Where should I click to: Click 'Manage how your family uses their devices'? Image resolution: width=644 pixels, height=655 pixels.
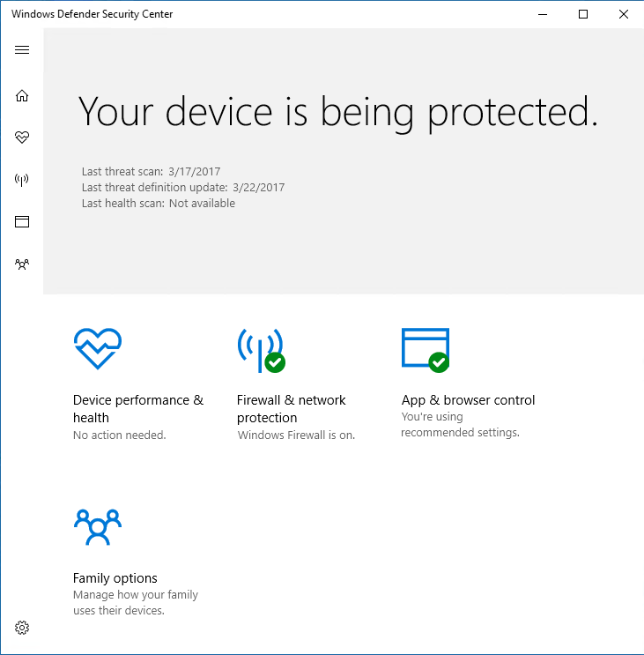coord(136,603)
